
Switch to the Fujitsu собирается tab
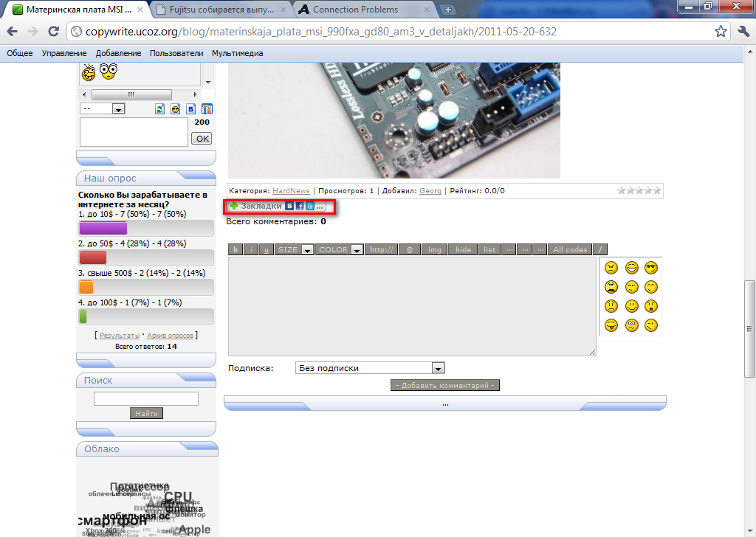[221, 10]
